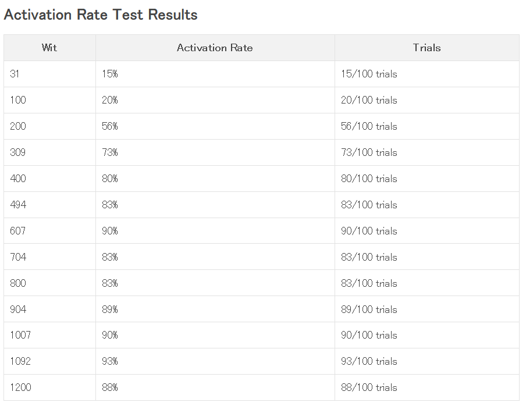Select the Wit value 1092 cell

point(49,361)
